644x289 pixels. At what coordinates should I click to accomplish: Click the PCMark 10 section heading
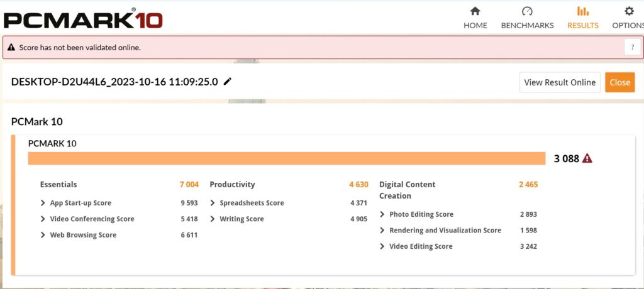coord(36,122)
